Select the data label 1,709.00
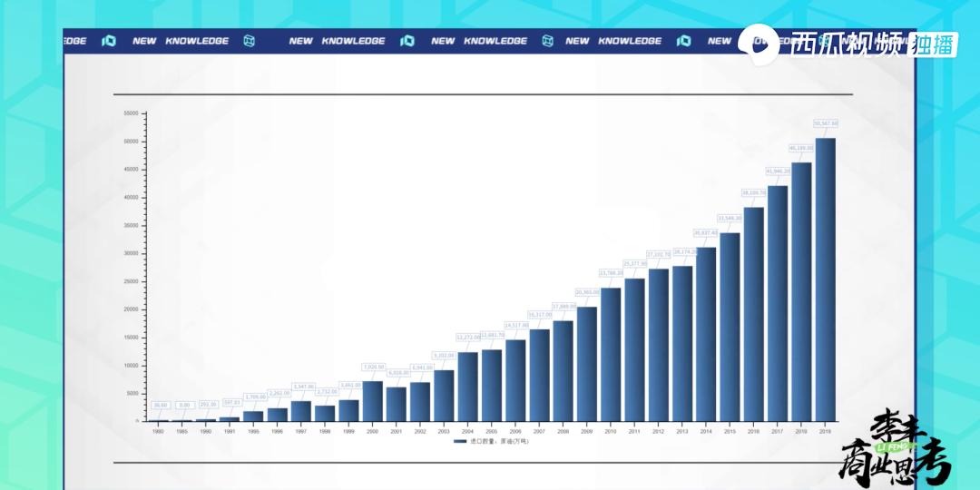Viewport: 980px width, 490px height. (255, 397)
